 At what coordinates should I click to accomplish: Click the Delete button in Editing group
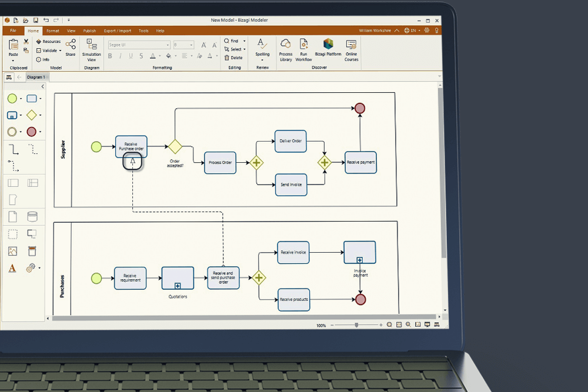point(235,58)
